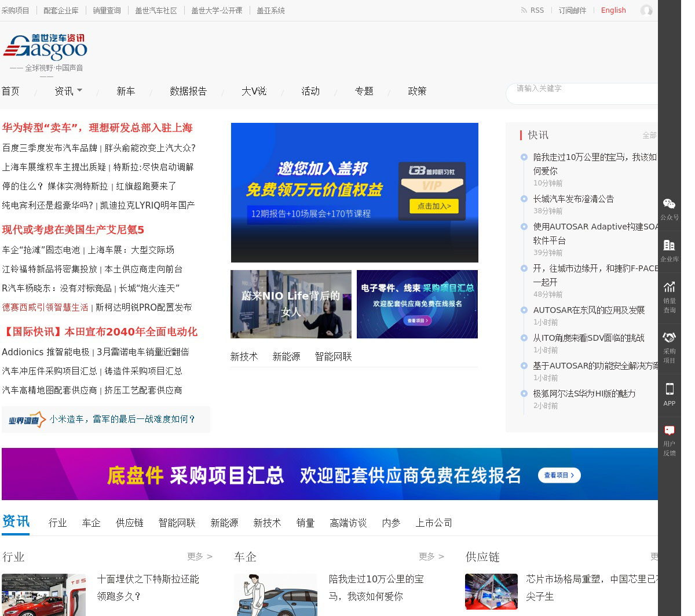Click the 点击加入 button on the banner
This screenshot has width=695, height=616.
tap(434, 206)
